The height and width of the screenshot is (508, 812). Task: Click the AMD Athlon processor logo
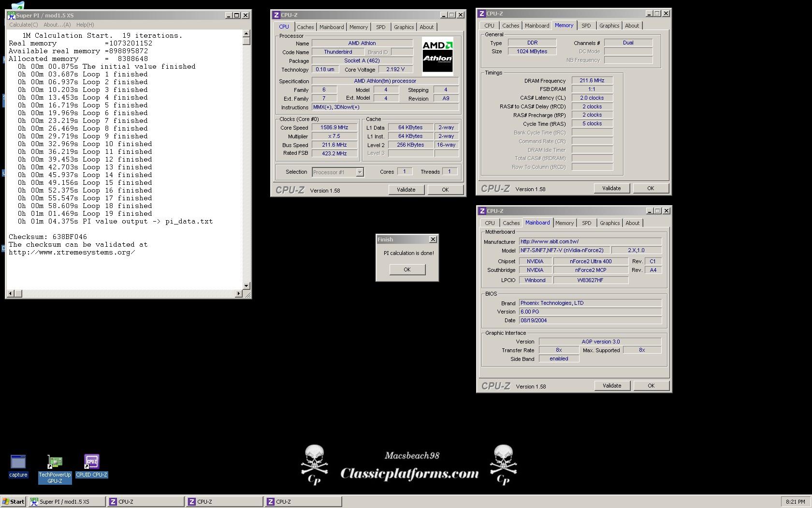coord(437,56)
